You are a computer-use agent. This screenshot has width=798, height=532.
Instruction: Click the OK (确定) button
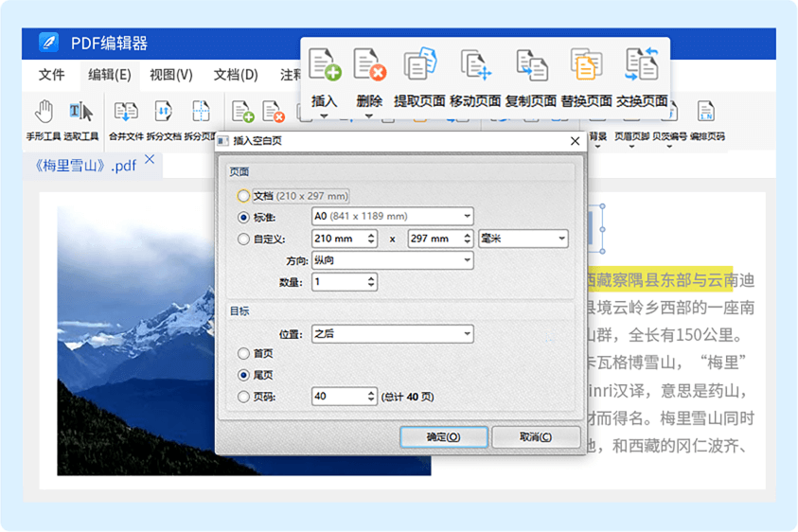[x=444, y=436]
